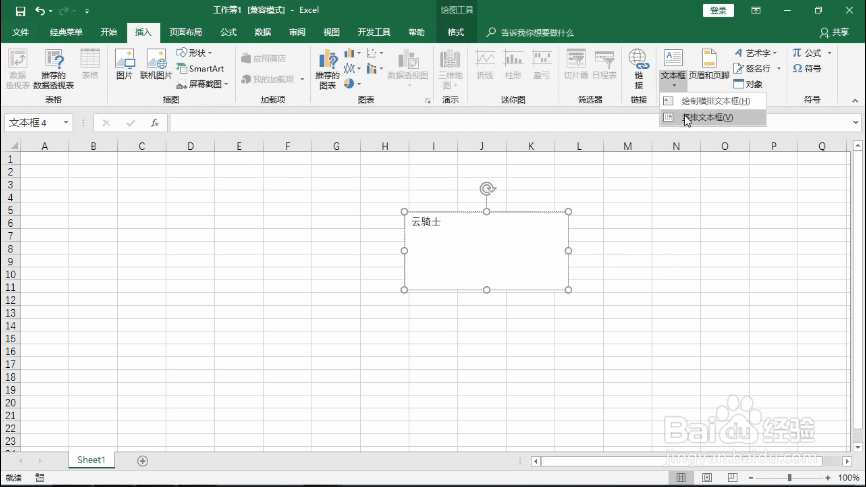Switch to Page Break Preview icon
Image resolution: width=866 pixels, height=487 pixels.
point(732,478)
